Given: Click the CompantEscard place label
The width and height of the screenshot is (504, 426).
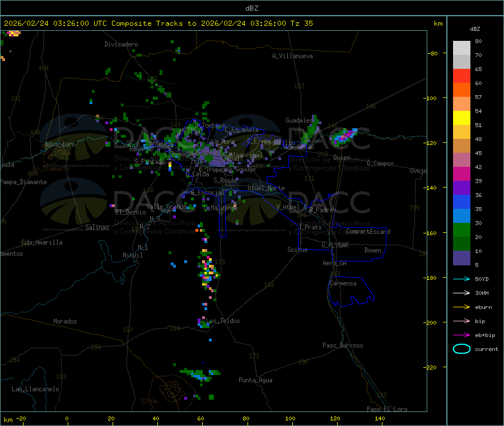Looking at the screenshot, I should pos(368,232).
